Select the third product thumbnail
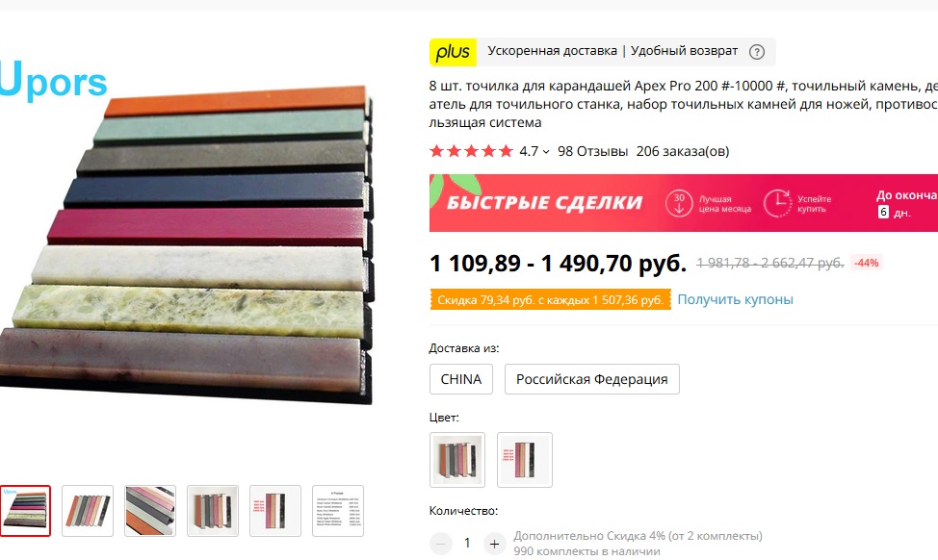Viewport: 938px width, 560px height. pyautogui.click(x=150, y=511)
